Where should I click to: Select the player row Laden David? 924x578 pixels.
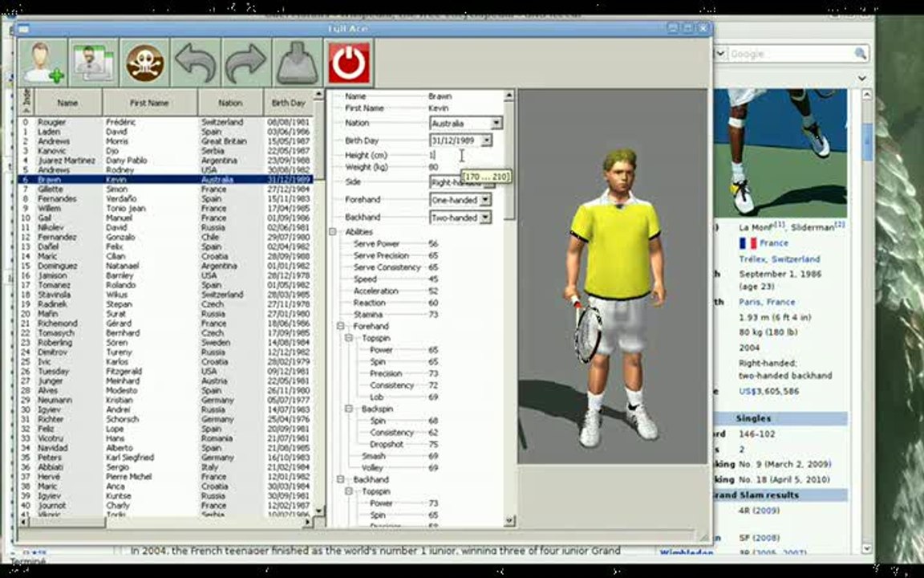165,132
